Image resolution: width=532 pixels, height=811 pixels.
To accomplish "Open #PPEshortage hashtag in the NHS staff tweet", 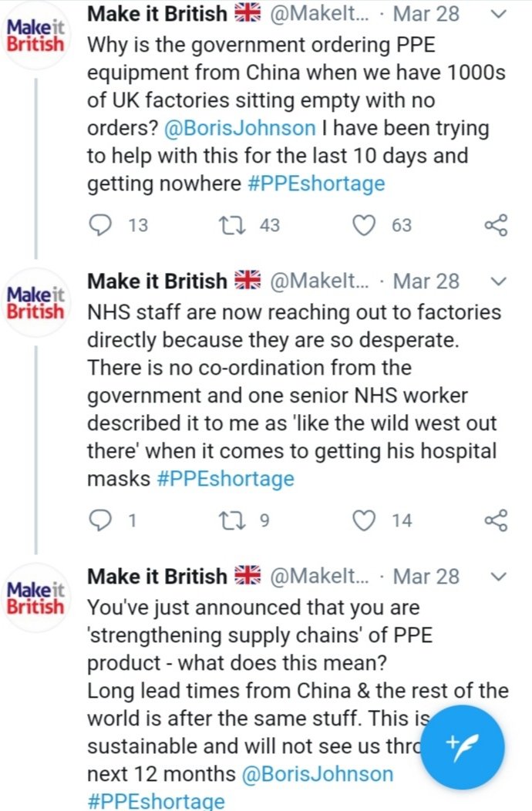I will (x=225, y=478).
